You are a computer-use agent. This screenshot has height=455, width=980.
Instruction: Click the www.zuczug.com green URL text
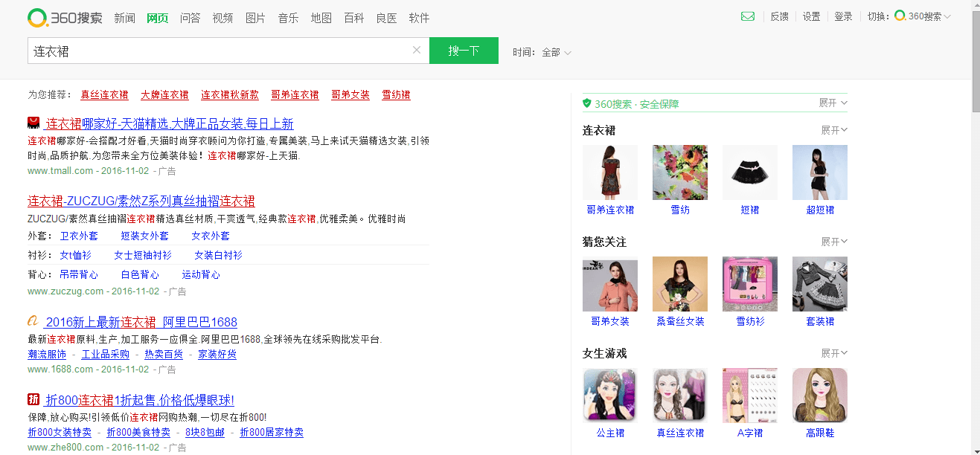coord(65,291)
